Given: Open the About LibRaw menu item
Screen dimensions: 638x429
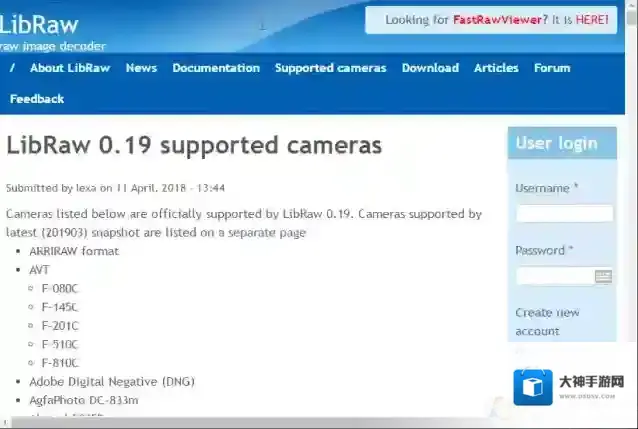Looking at the screenshot, I should coord(70,68).
